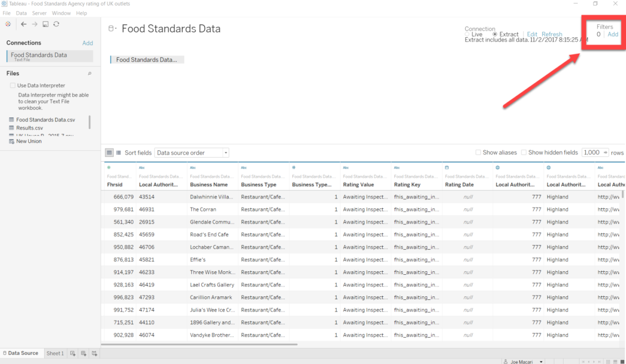The image size is (626, 364).
Task: Click table icon beside Food Standards Data.csv
Action: pos(12,120)
